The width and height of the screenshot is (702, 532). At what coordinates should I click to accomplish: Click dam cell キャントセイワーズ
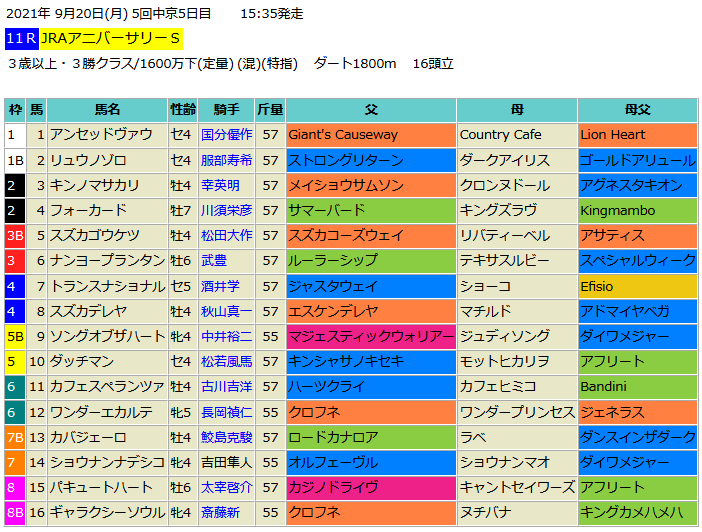coord(517,487)
